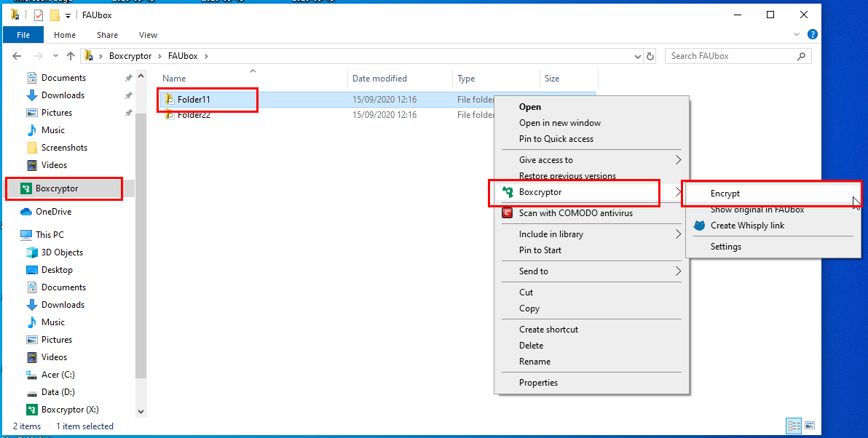
Task: Open Settings in the Boxcryptor submenu
Action: pyautogui.click(x=726, y=247)
